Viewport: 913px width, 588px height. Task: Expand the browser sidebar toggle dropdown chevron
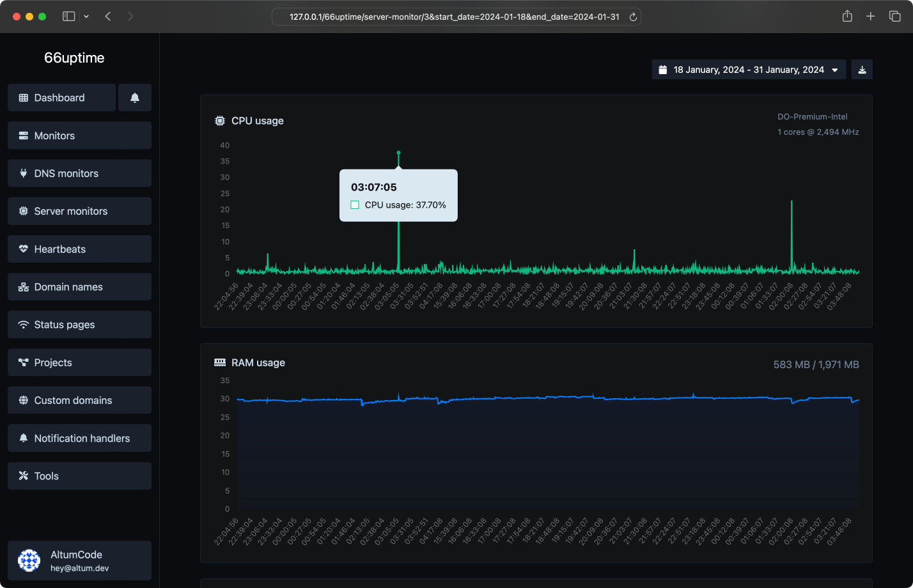coord(86,16)
